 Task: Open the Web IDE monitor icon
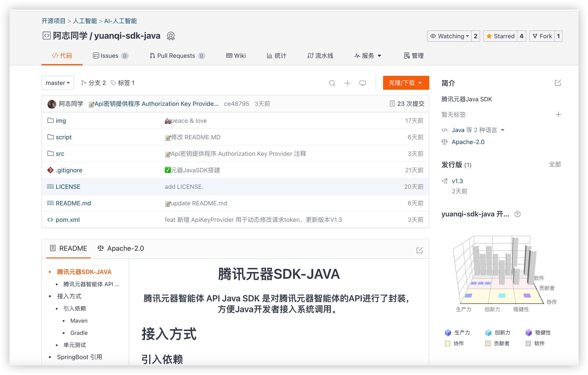coord(362,83)
